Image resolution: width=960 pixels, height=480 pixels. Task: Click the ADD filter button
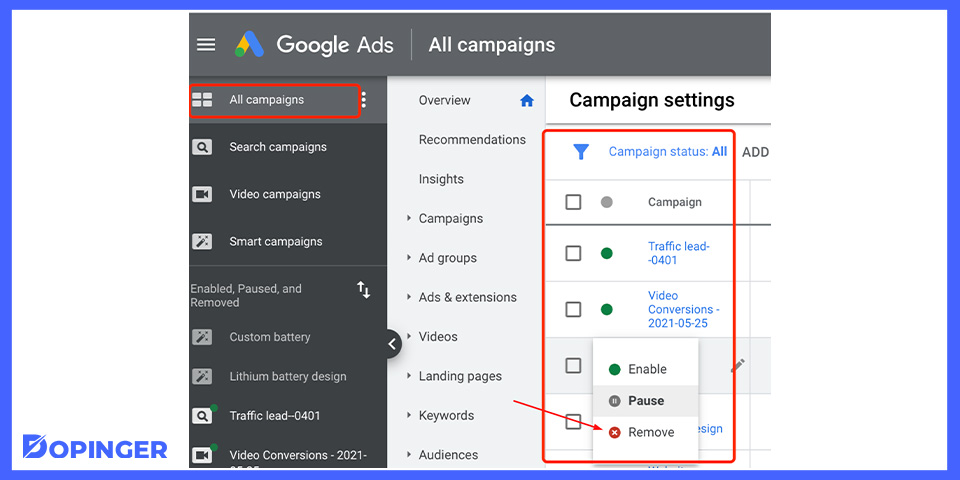pyautogui.click(x=756, y=152)
